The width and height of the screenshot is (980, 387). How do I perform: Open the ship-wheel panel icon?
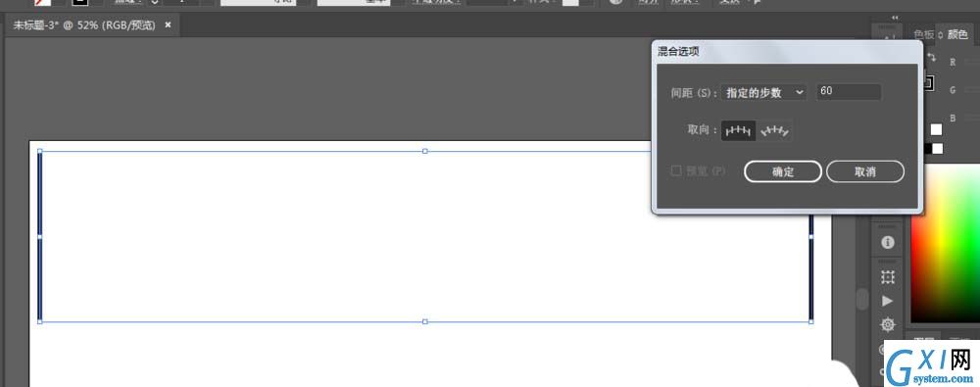pos(888,324)
